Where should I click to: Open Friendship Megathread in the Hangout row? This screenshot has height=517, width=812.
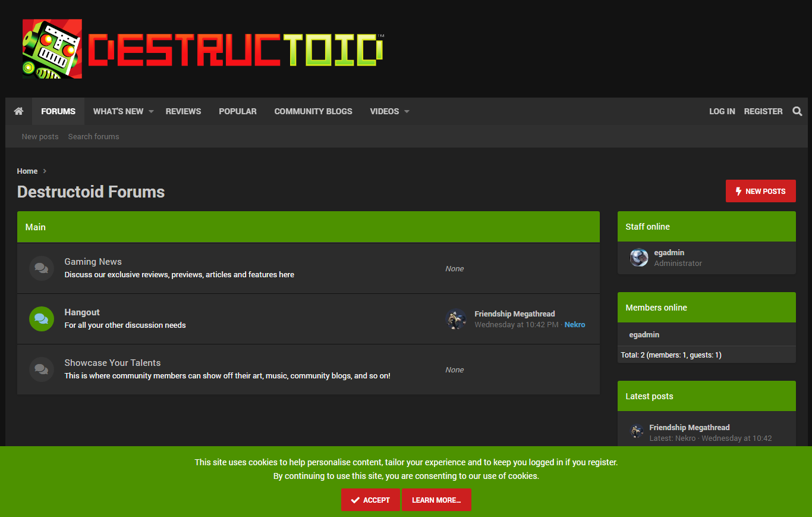click(x=515, y=314)
